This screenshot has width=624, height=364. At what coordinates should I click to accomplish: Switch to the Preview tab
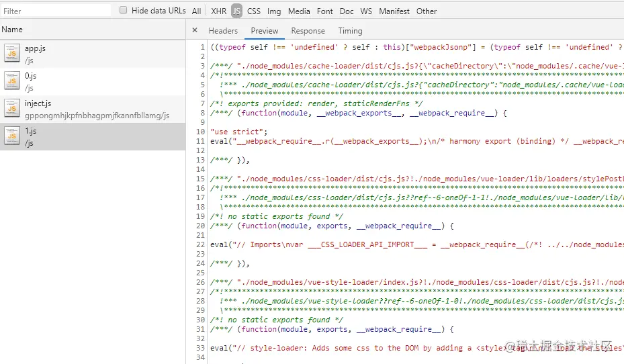click(x=264, y=31)
